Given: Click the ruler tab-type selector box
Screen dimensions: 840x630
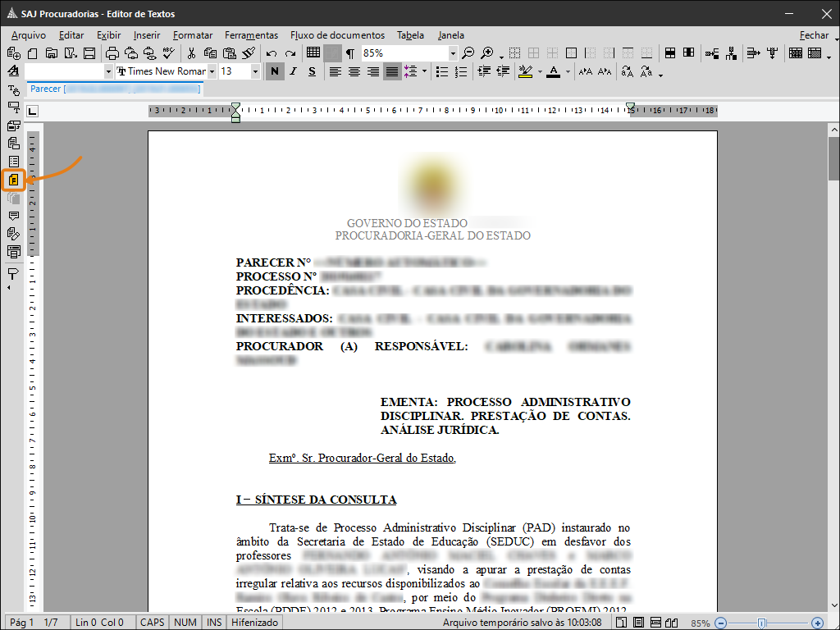Looking at the screenshot, I should pyautogui.click(x=33, y=112).
